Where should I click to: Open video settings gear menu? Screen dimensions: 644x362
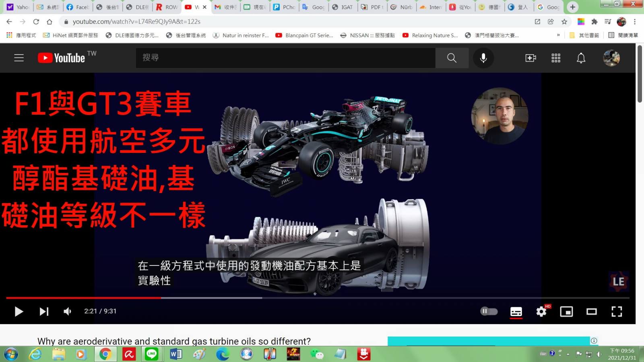pyautogui.click(x=541, y=312)
